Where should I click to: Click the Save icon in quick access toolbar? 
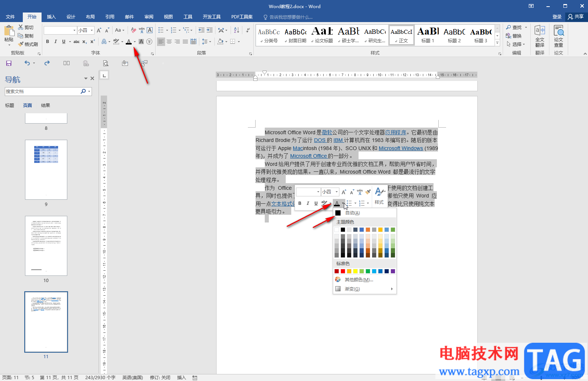[9, 63]
